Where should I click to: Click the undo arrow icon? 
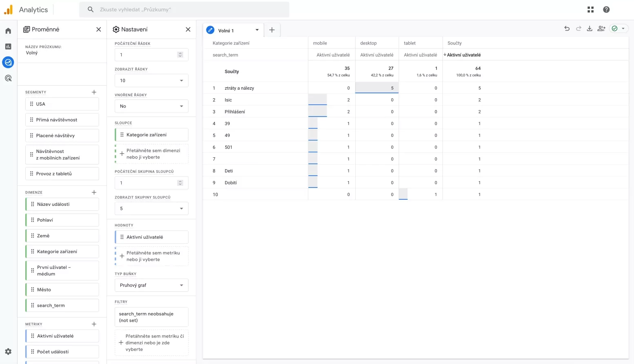567,29
